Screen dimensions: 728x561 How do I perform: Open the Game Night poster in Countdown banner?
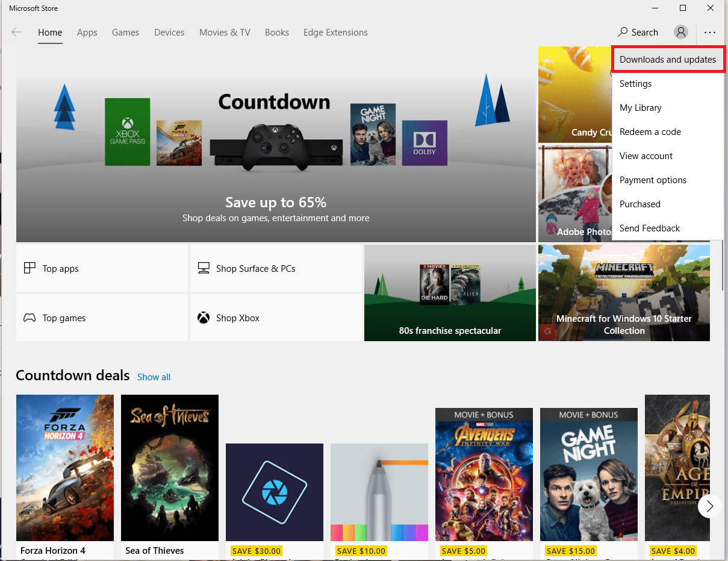pyautogui.click(x=373, y=134)
